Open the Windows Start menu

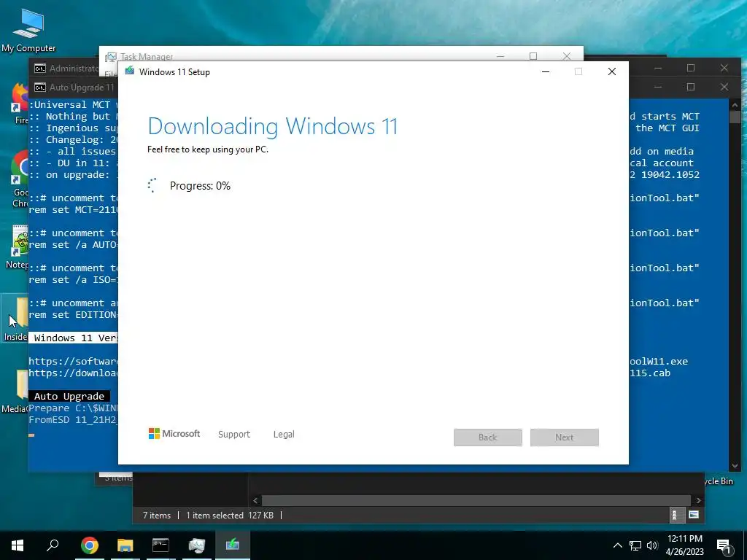pos(18,545)
